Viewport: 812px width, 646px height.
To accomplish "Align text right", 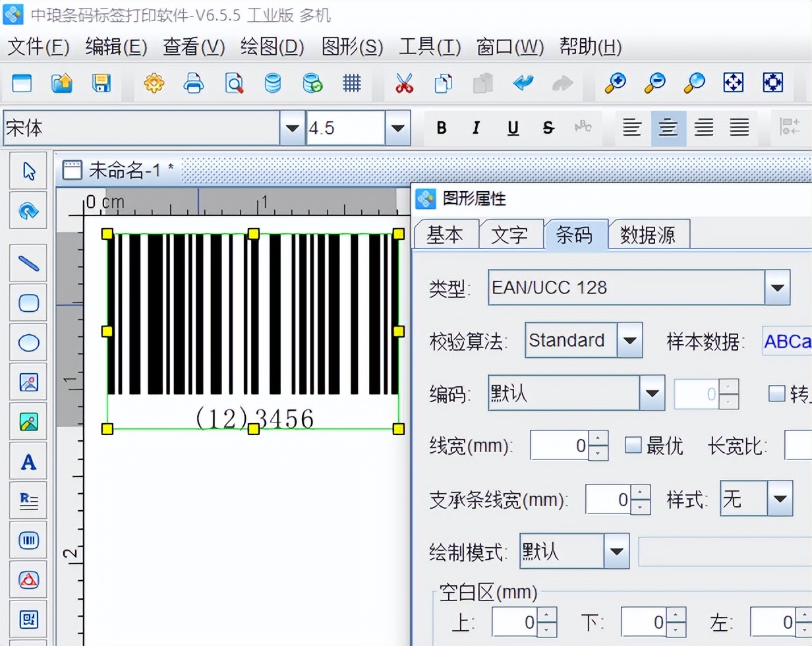I will pos(704,128).
